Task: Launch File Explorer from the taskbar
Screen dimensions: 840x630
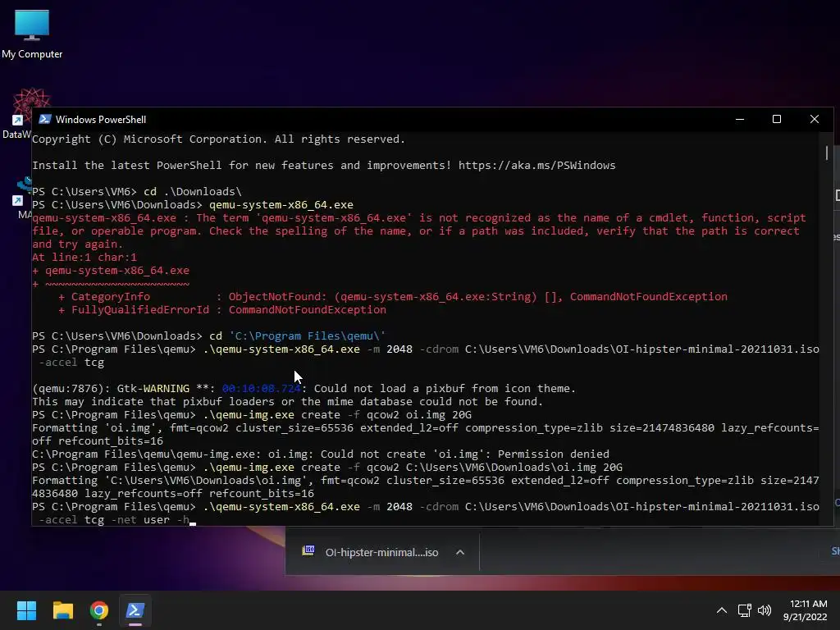Action: [x=62, y=610]
